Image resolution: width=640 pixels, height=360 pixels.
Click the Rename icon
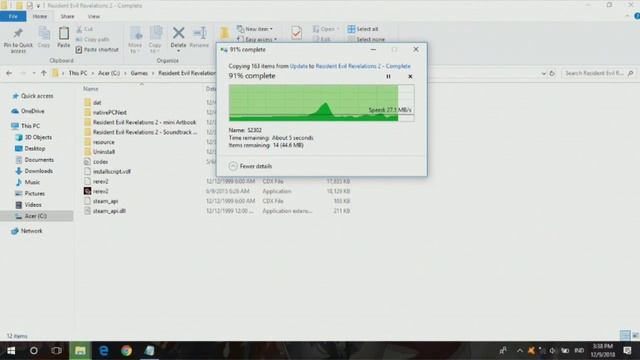[x=199, y=38]
